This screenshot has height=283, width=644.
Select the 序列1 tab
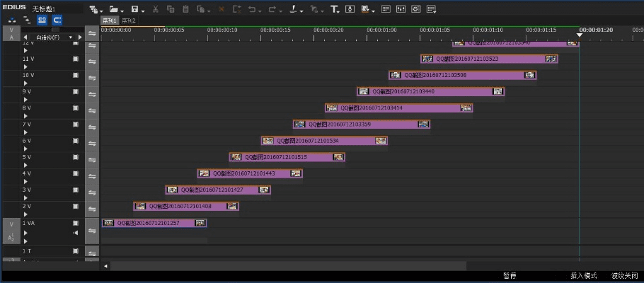coord(110,21)
